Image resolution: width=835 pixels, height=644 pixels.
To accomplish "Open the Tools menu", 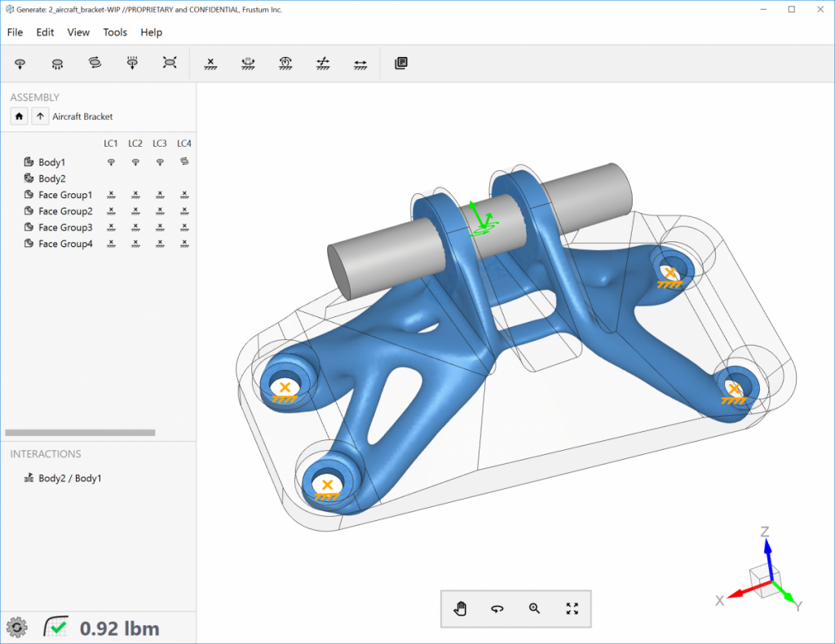I will tap(114, 33).
